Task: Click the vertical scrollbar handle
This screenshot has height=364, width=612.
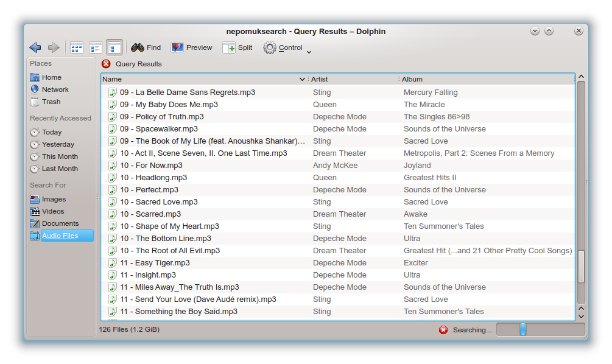Action: tap(581, 267)
